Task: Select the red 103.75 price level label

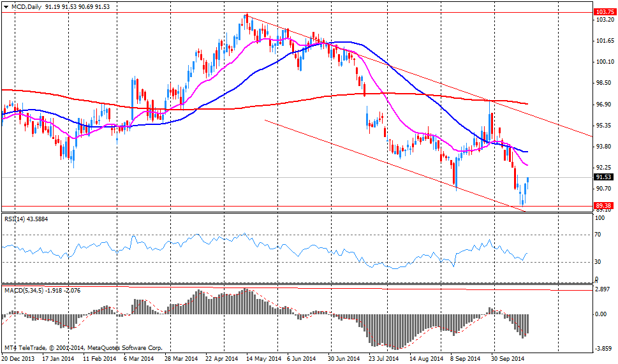Action: coord(603,12)
